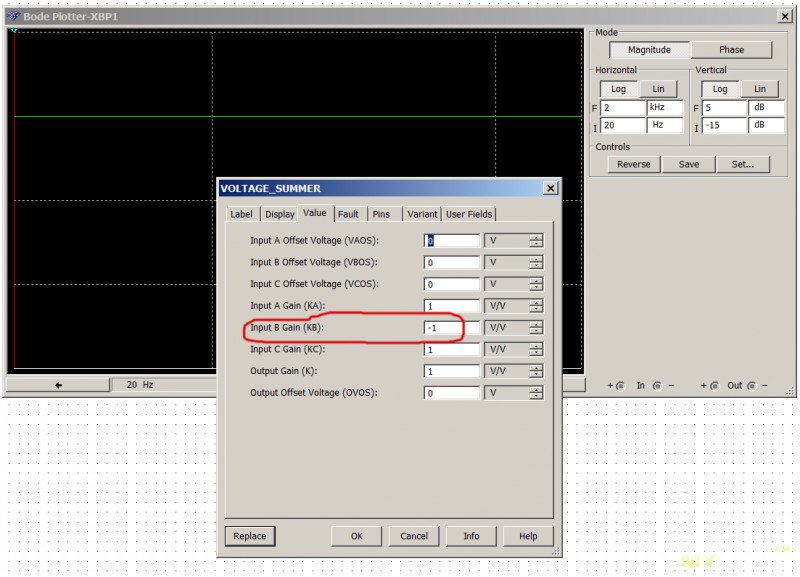Switch to the User Fields tab
Screen dimensions: 800x577
[469, 214]
